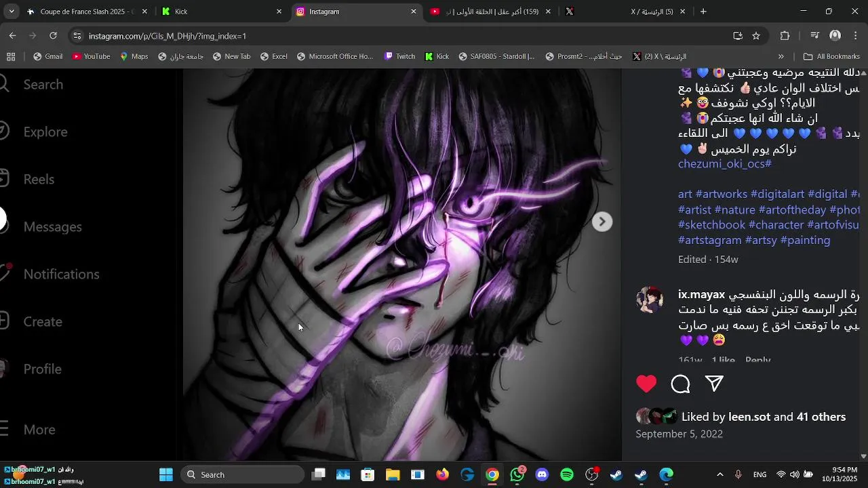The image size is (868, 488).
Task: Show the next image in the carousel
Action: (x=602, y=222)
